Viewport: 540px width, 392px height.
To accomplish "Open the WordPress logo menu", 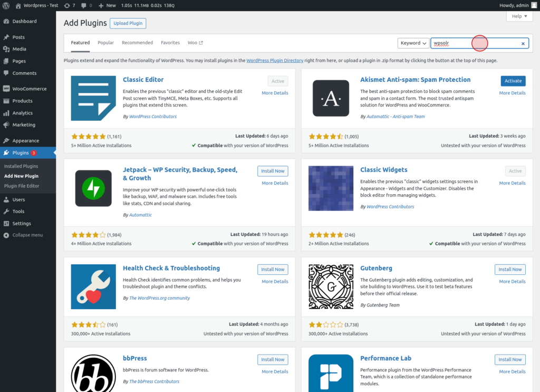I will [6, 5].
